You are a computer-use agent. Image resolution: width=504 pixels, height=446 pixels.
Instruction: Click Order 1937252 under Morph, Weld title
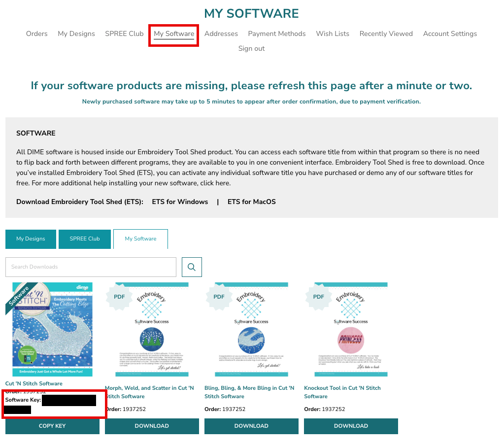coord(125,410)
